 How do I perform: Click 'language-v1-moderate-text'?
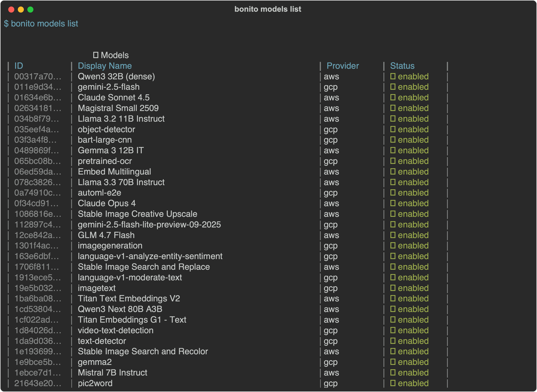(x=130, y=278)
